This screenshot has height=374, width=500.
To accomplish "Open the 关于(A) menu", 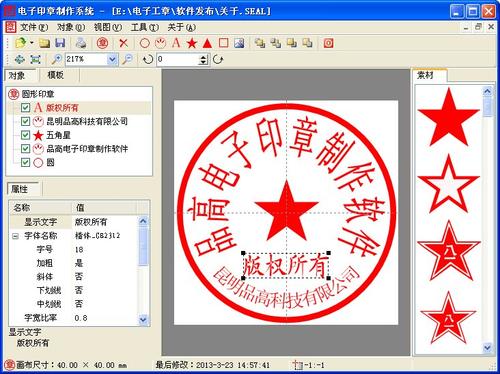I will pyautogui.click(x=182, y=27).
